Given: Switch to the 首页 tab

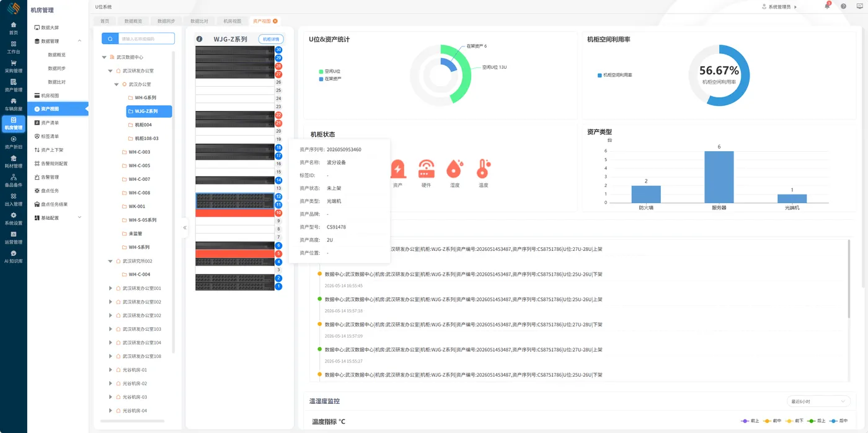Looking at the screenshot, I should click(x=104, y=21).
